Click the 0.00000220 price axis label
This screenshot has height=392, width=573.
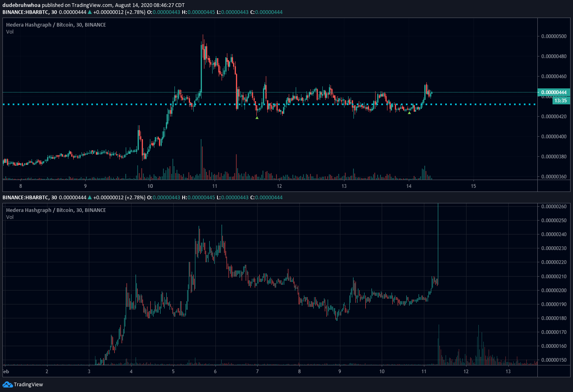(554, 262)
